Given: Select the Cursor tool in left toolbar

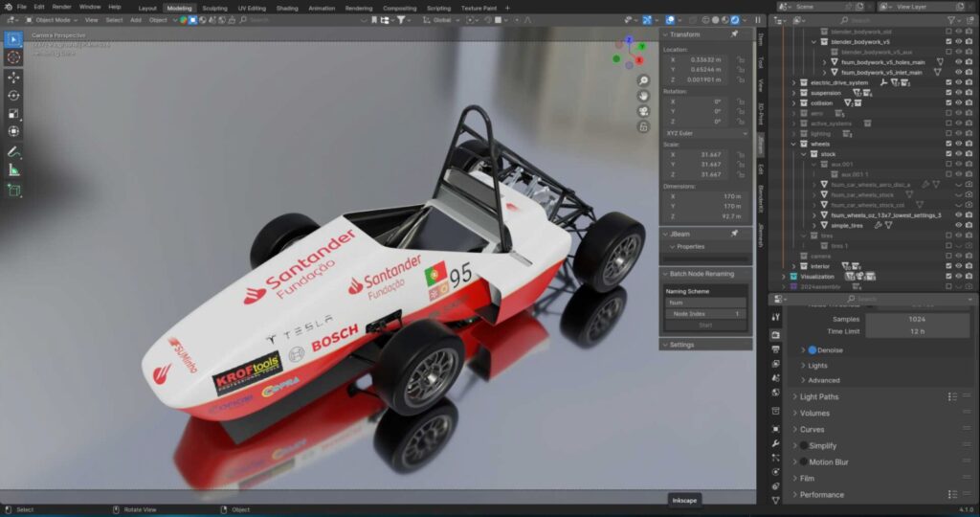Looking at the screenshot, I should 13,57.
